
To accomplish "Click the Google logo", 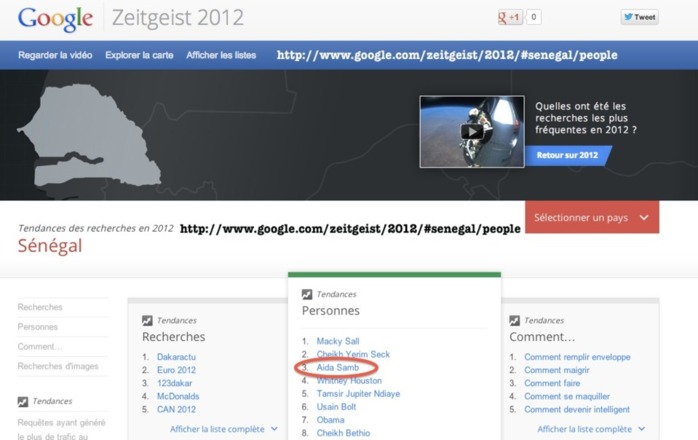I will 55,19.
